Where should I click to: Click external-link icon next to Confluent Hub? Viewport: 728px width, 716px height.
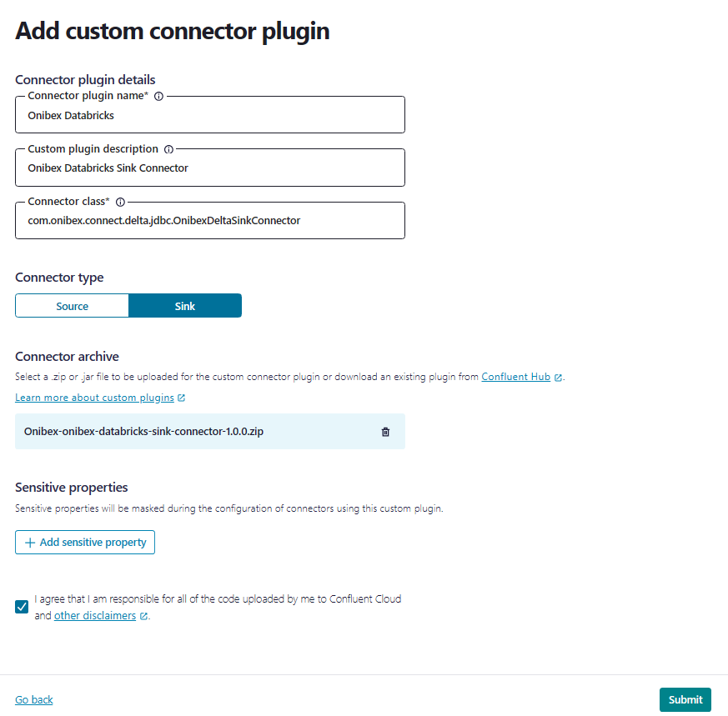pyautogui.click(x=558, y=378)
